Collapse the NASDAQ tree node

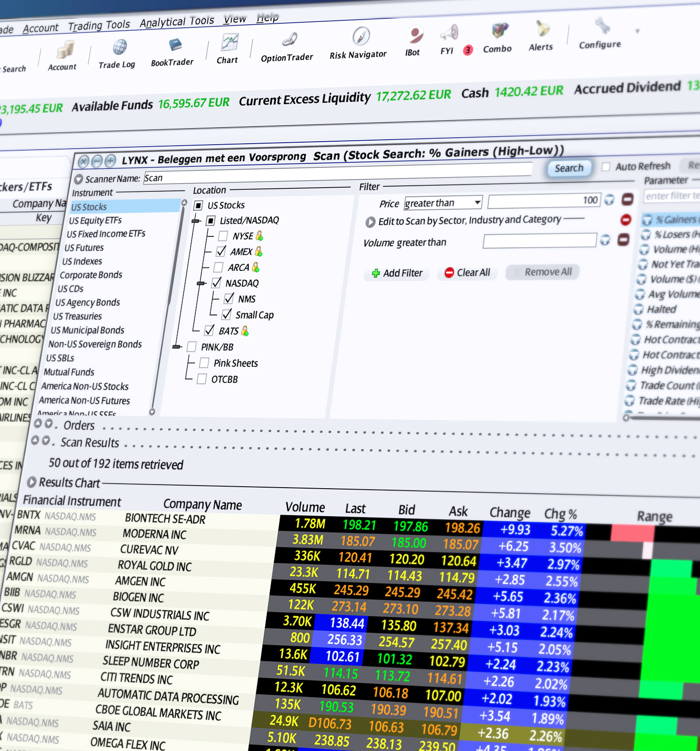201,283
